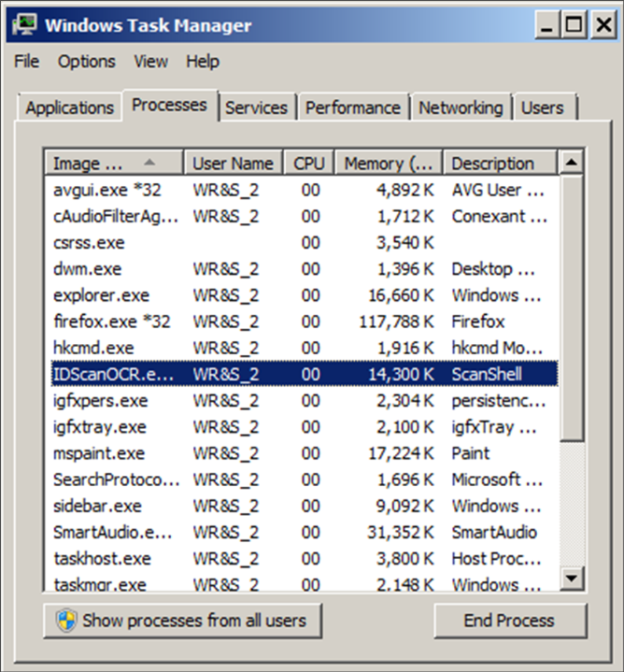
Task: Switch to the Services tab
Action: pos(256,107)
